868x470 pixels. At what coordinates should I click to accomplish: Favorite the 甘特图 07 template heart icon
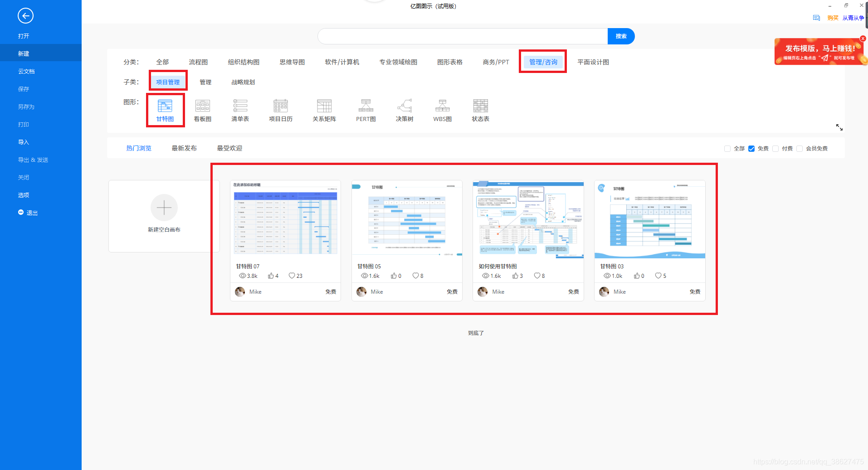(292, 276)
